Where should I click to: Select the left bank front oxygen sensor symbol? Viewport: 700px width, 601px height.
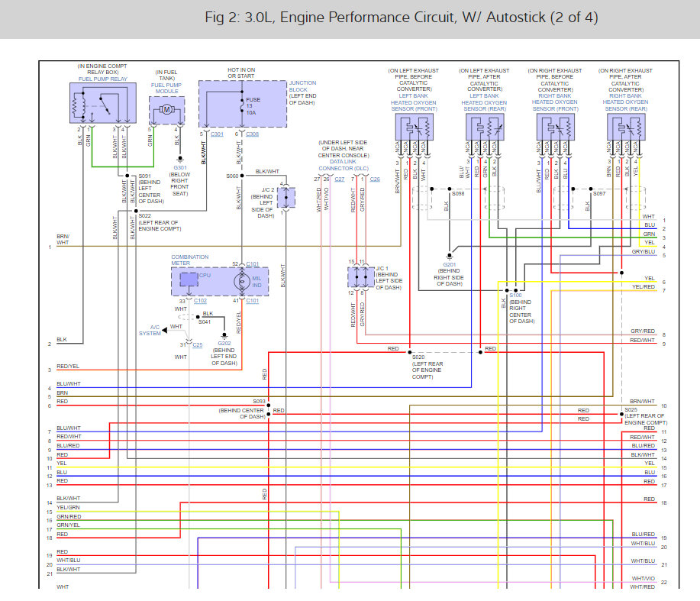[x=415, y=127]
